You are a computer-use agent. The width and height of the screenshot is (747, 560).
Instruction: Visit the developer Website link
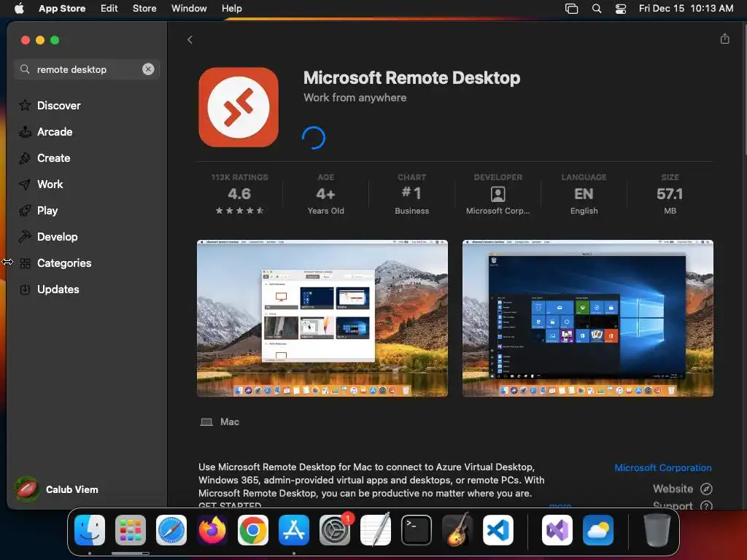pos(673,489)
